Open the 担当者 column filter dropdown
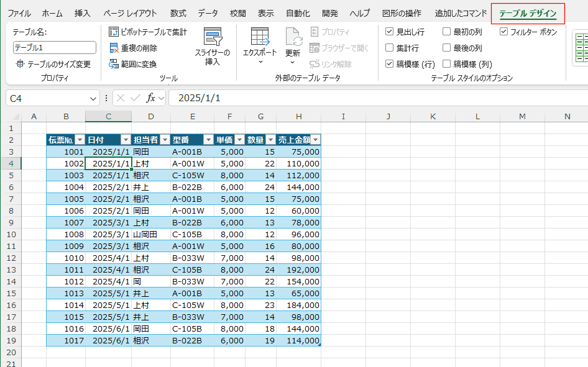 (164, 140)
